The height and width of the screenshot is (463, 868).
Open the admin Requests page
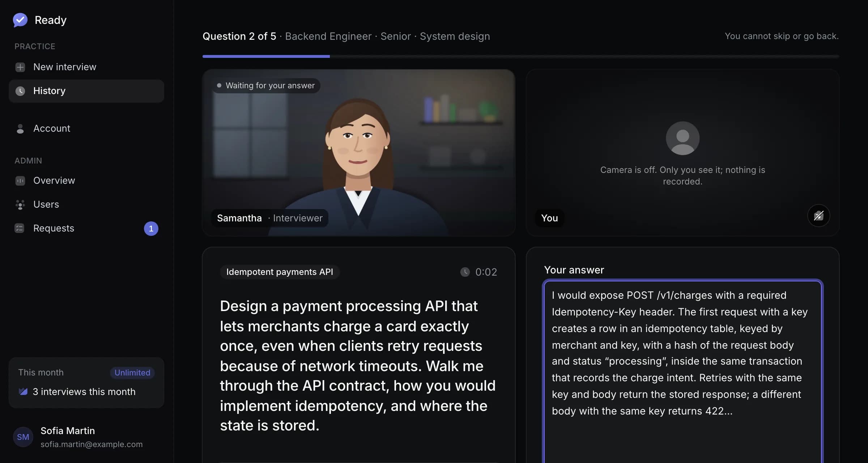(x=86, y=229)
